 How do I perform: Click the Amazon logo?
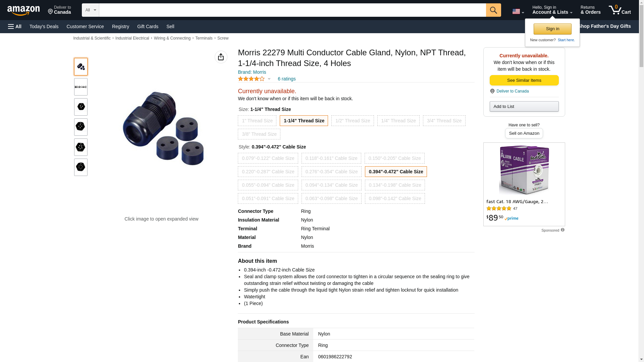(23, 11)
